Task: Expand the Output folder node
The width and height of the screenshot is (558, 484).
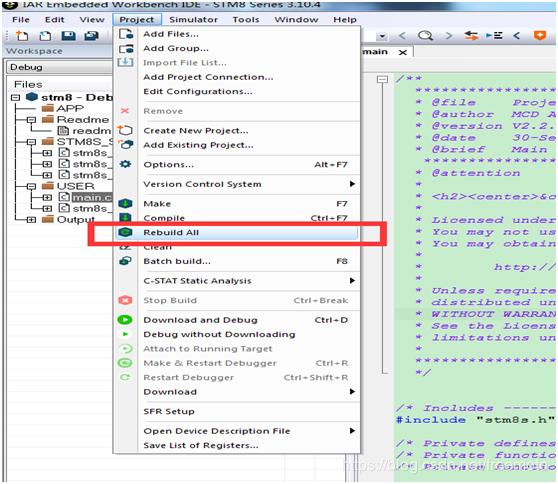Action: click(x=31, y=220)
